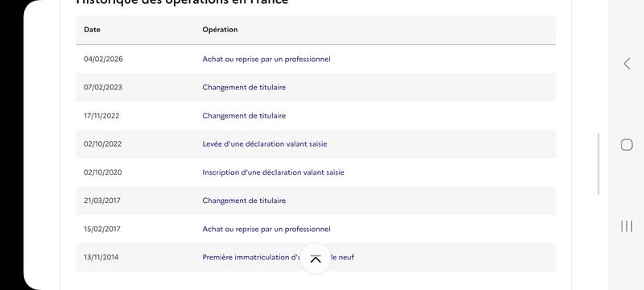This screenshot has height=290, width=644.
Task: Select the Première immatriculation operation link
Action: point(278,258)
